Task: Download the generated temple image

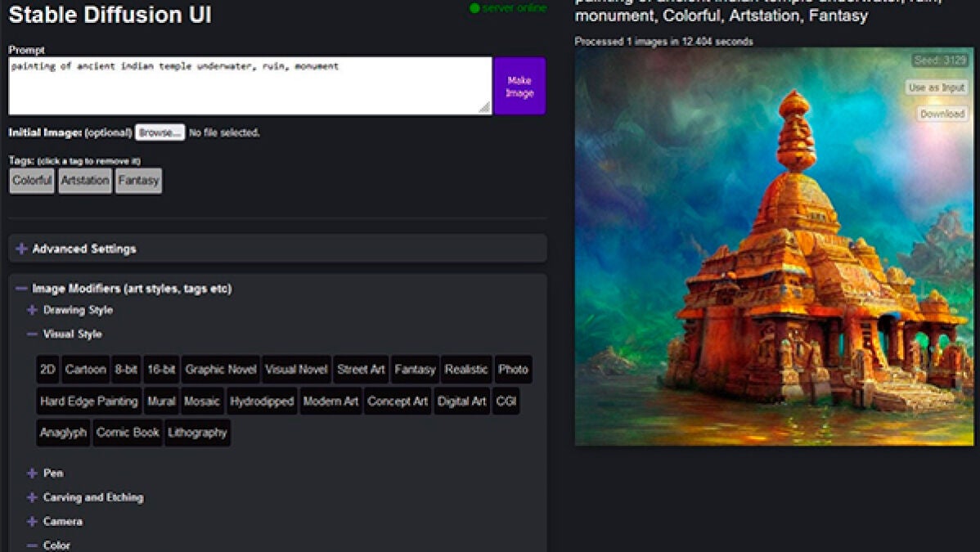Action: (x=942, y=114)
